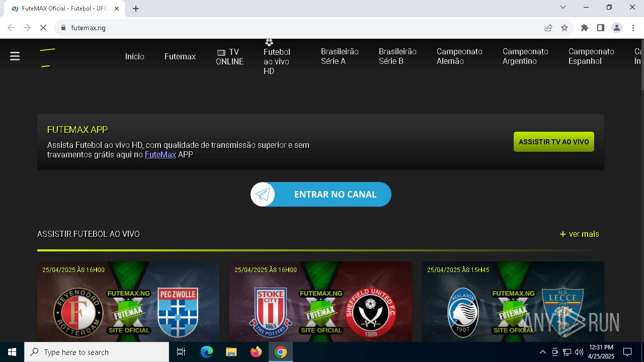This screenshot has height=362, width=644.
Task: Open the Chrome side panel
Action: pos(601,28)
